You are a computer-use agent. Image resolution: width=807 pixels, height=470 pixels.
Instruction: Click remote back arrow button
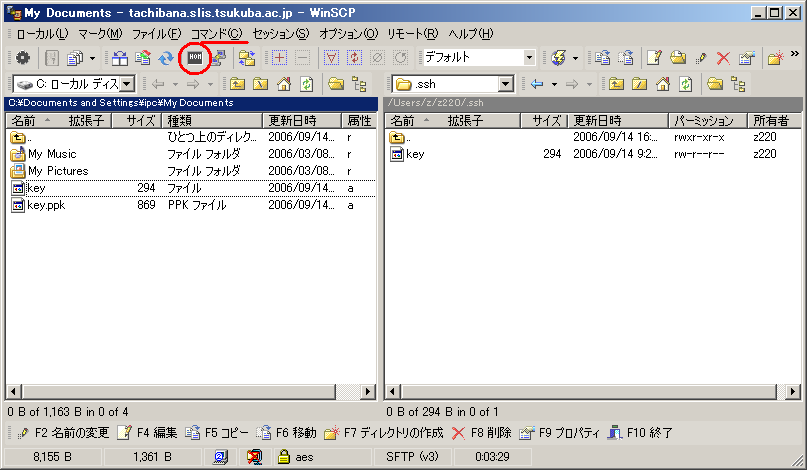point(537,84)
